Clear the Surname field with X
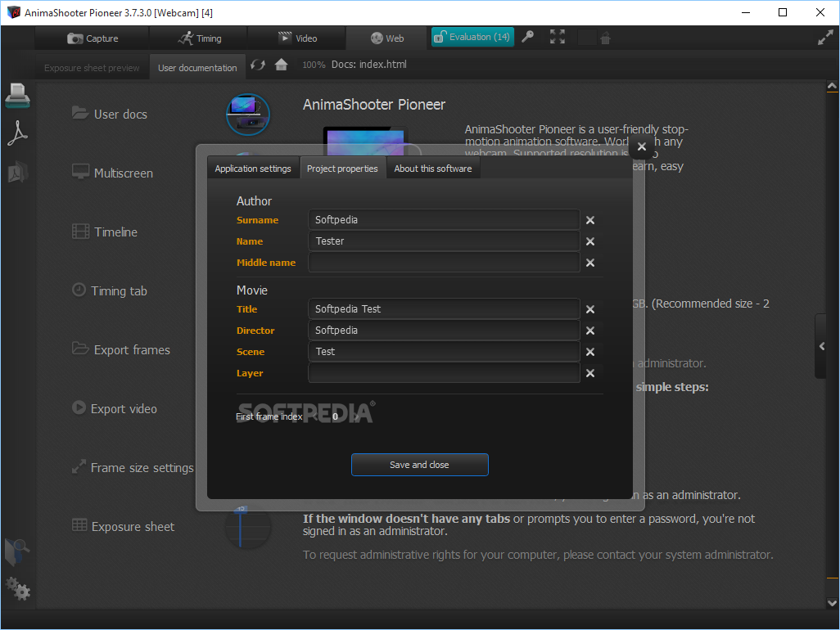 click(589, 220)
